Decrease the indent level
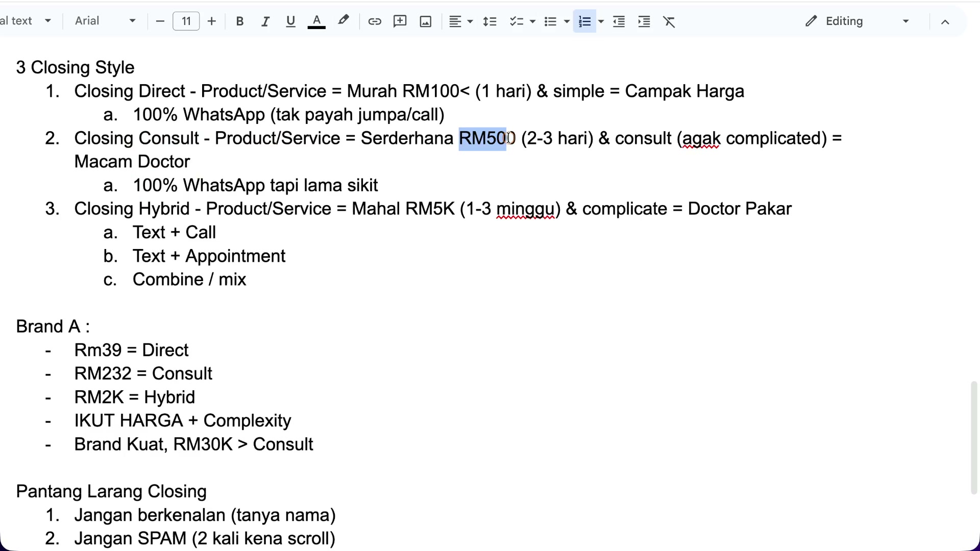The image size is (980, 551). pos(619,21)
